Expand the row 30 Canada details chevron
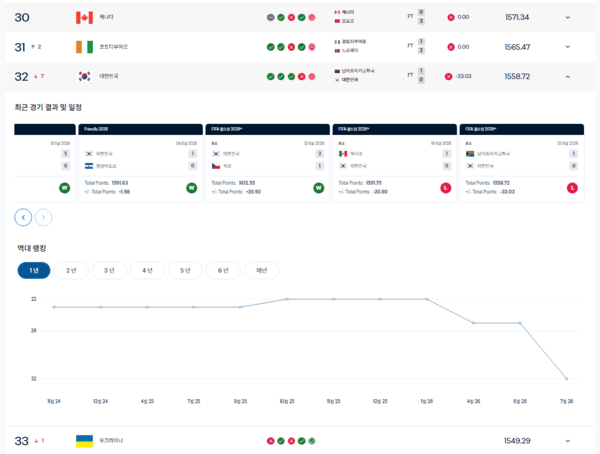The width and height of the screenshot is (600, 454). [568, 17]
